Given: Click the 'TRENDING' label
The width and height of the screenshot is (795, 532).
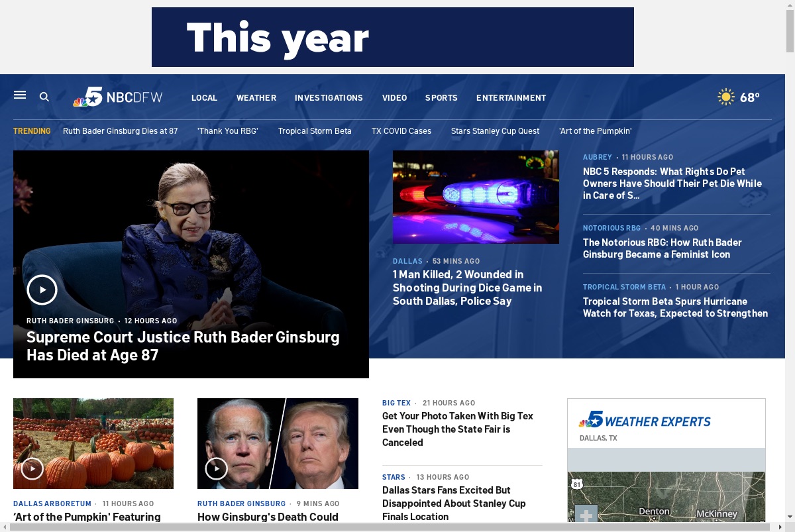Looking at the screenshot, I should point(32,131).
